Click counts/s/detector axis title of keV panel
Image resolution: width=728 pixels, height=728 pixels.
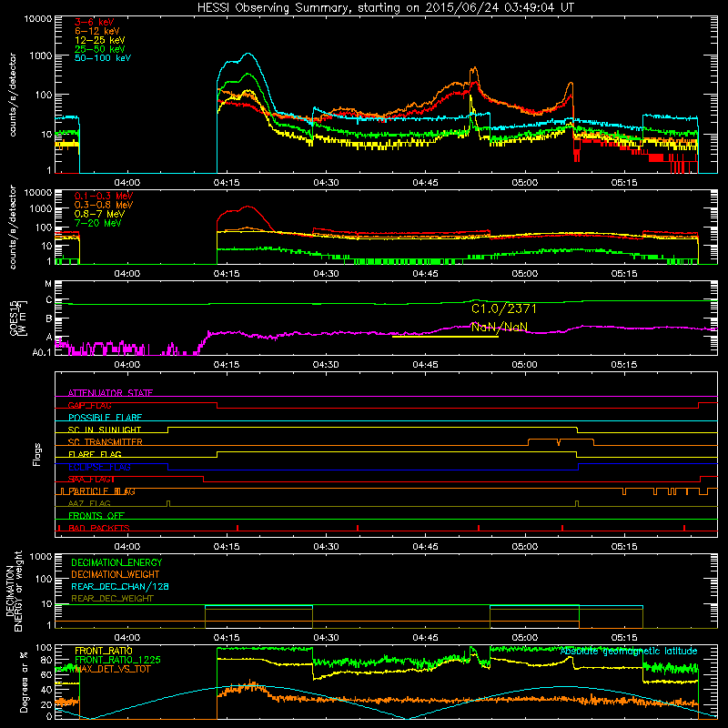click(13, 95)
